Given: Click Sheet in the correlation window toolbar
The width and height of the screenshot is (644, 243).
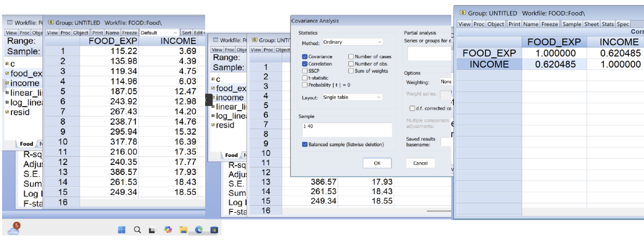Looking at the screenshot, I should point(591,24).
